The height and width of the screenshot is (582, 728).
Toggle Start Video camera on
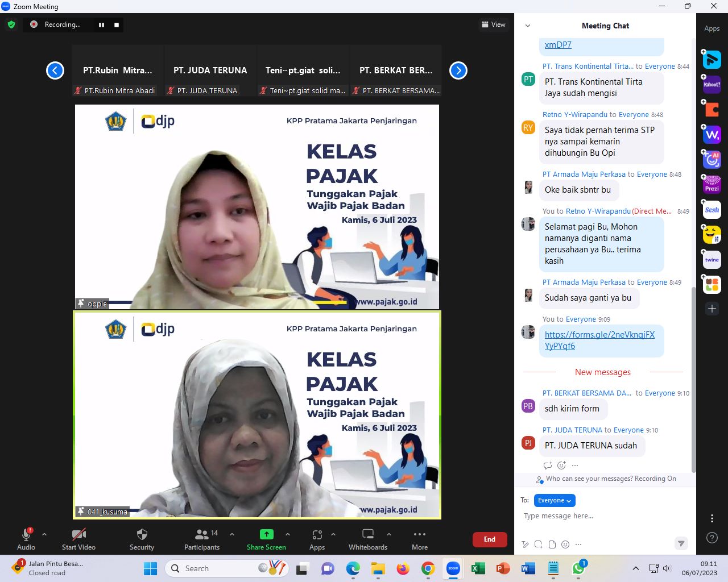click(x=78, y=535)
